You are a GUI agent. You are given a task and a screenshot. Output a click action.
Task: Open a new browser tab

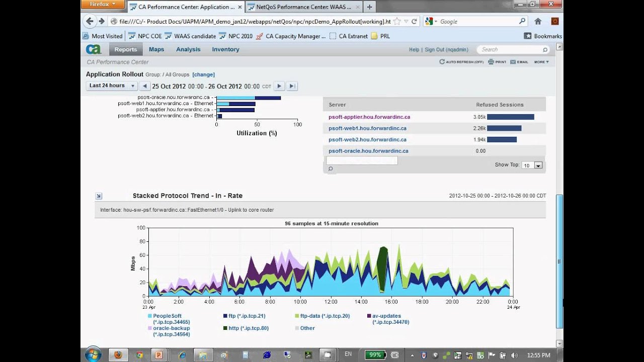(x=369, y=7)
